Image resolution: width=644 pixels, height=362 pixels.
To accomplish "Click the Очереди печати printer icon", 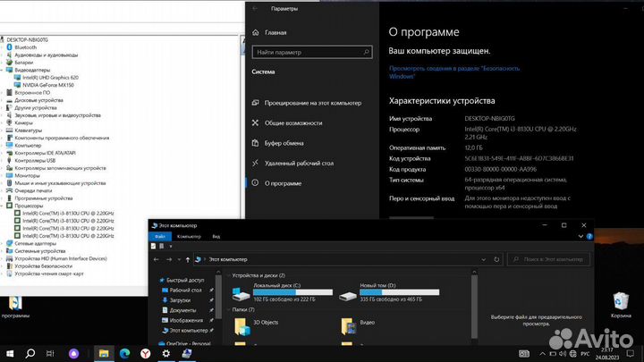I will click(10, 190).
